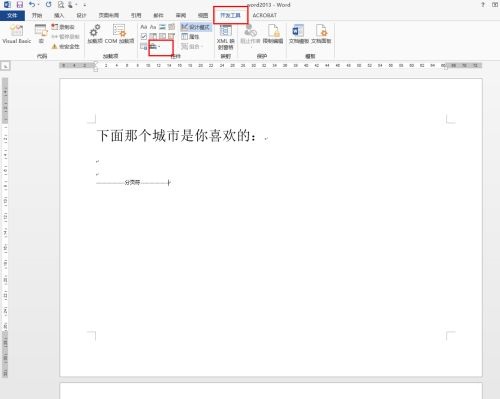This screenshot has height=399, width=500.
Task: Click the vertical ruler on the left
Action: tap(5, 228)
